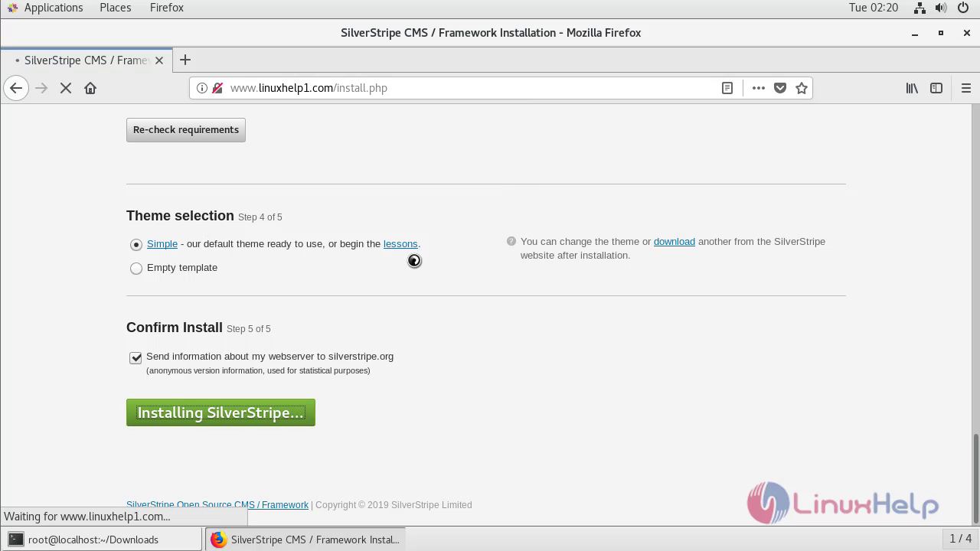Select the Empty template radio button
Image resolution: width=980 pixels, height=551 pixels.
point(136,269)
